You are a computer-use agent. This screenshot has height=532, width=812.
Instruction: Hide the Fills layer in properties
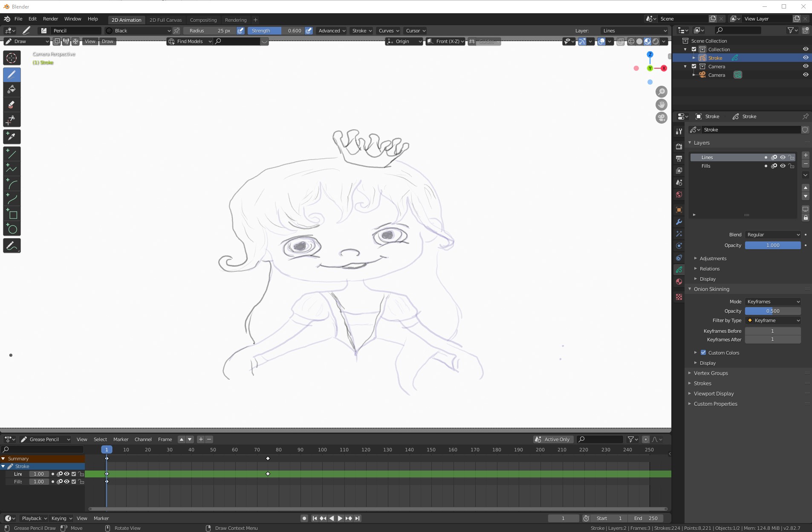783,166
